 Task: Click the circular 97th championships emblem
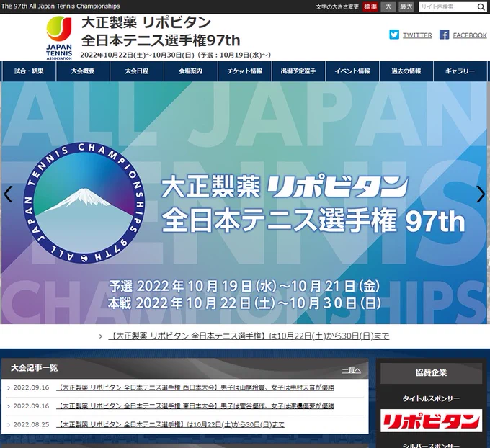(84, 203)
